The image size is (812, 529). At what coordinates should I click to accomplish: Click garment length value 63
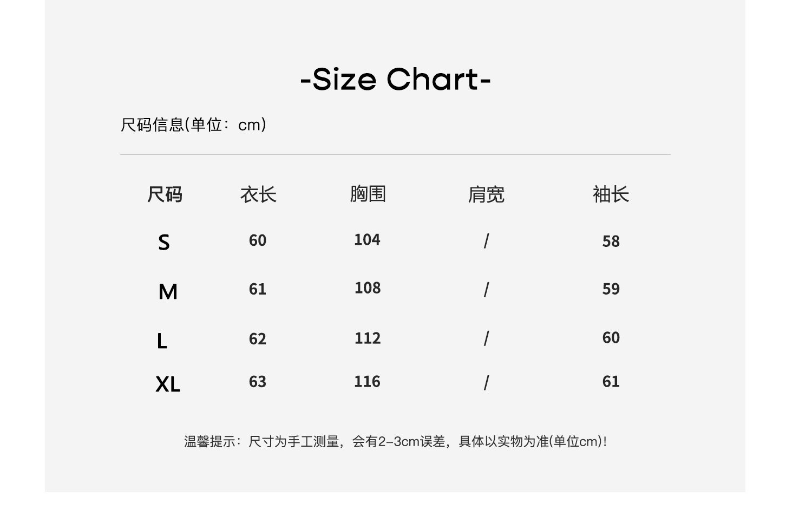click(x=258, y=382)
